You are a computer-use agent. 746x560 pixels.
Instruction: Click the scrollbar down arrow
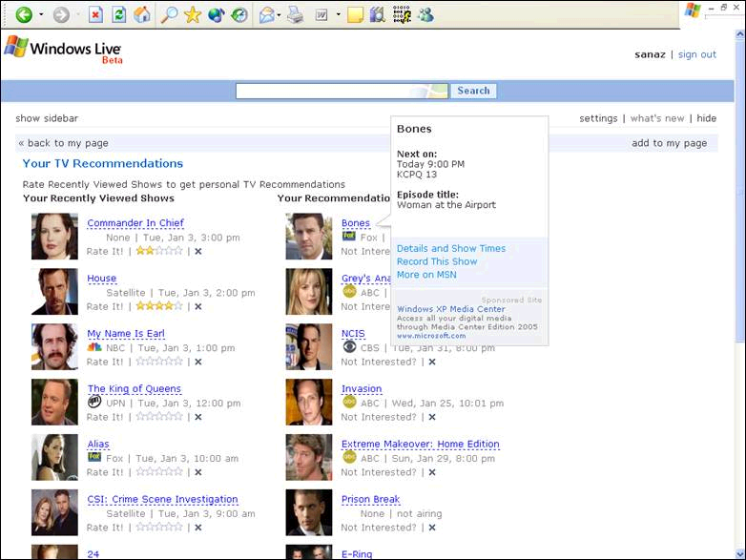pyautogui.click(x=740, y=554)
